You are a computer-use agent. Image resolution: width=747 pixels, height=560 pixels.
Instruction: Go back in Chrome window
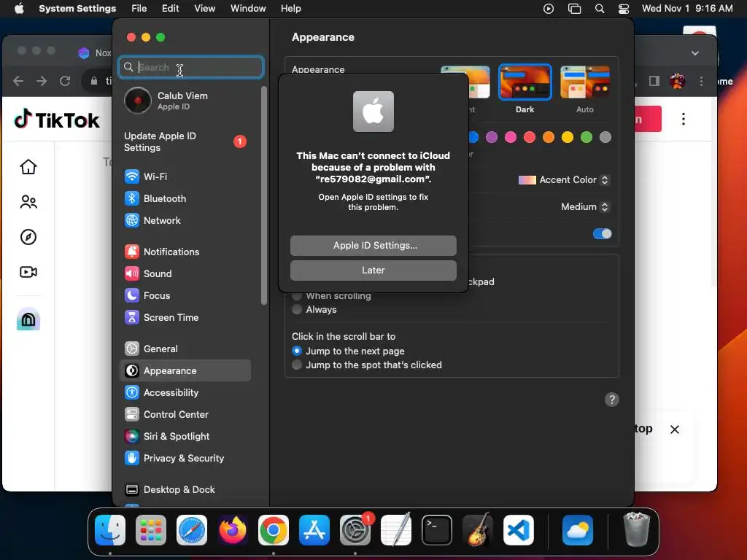click(18, 81)
